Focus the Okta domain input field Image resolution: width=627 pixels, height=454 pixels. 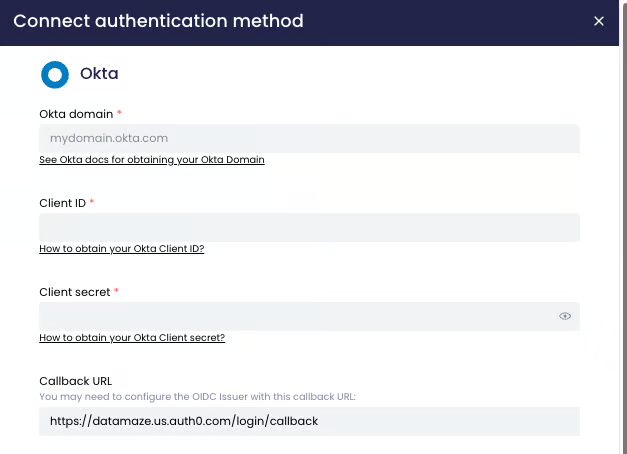[x=309, y=138]
